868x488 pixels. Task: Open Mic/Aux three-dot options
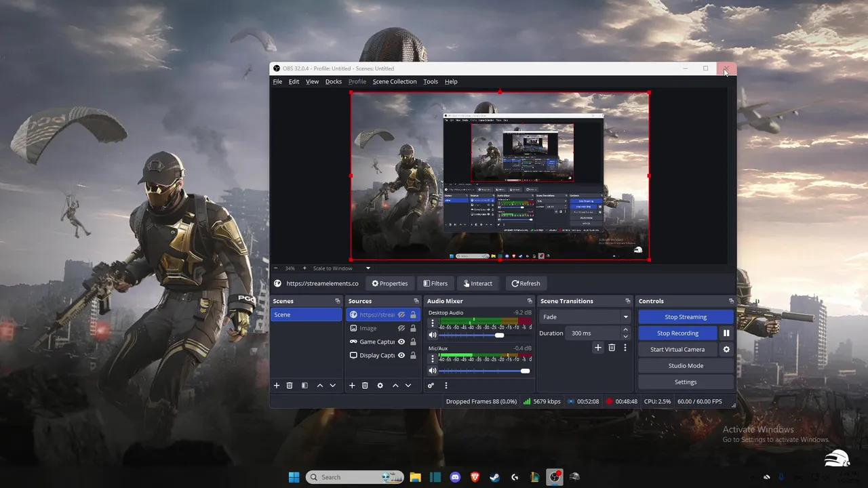click(433, 359)
